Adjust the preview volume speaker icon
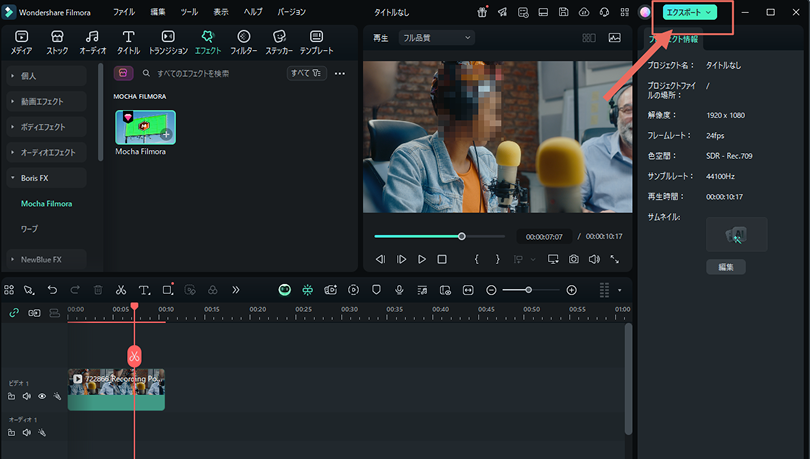Screen dimensions: 810x459 click(594, 259)
